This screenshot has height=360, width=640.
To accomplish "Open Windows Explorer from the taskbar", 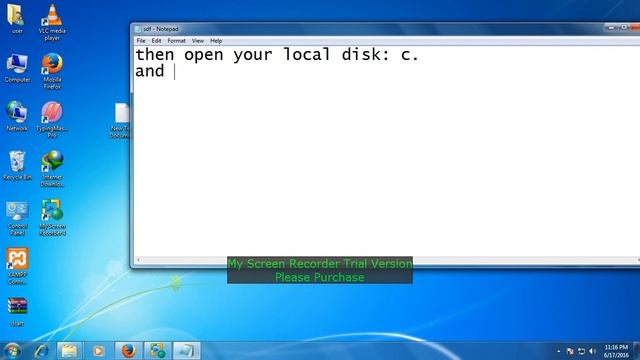I will click(69, 351).
